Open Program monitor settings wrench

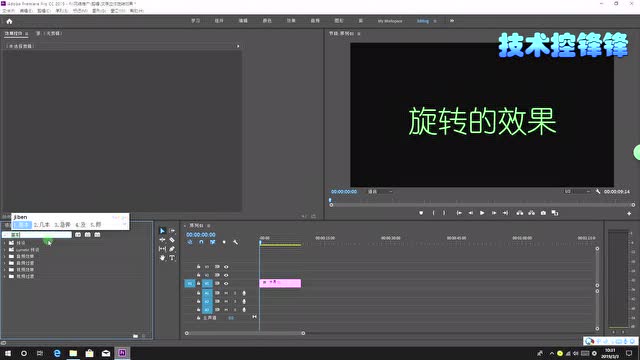tap(598, 191)
